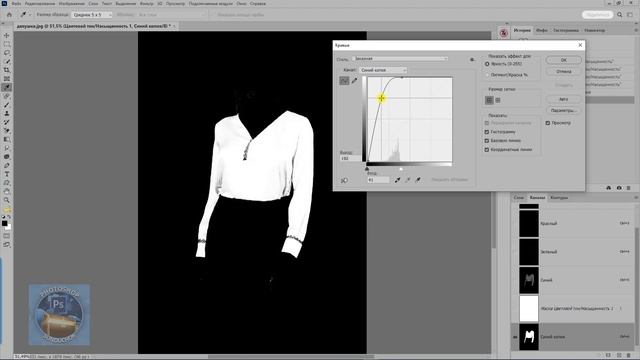This screenshot has width=640, height=360.
Task: Delete current state in History panel
Action: click(629, 188)
